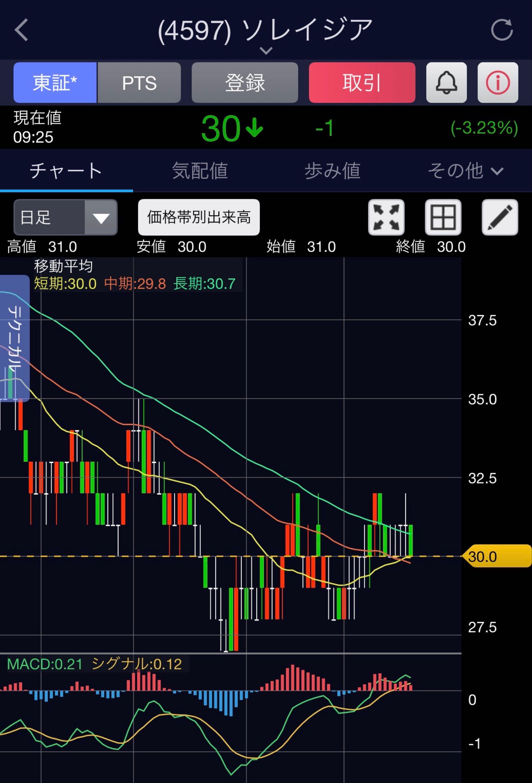Open the red info icon

click(498, 83)
